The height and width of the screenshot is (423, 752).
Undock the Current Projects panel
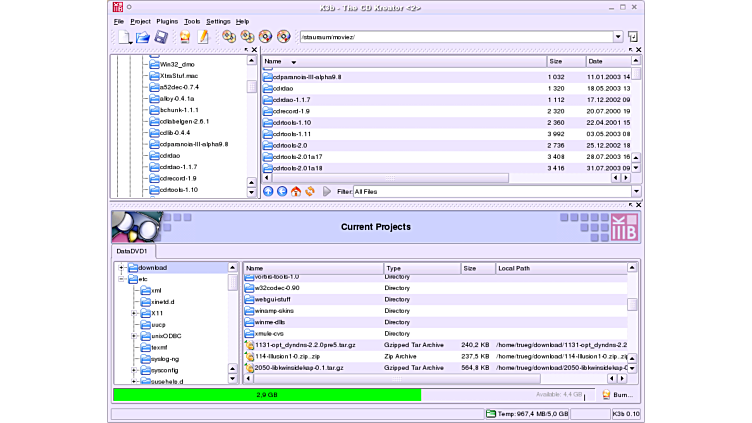[631, 205]
